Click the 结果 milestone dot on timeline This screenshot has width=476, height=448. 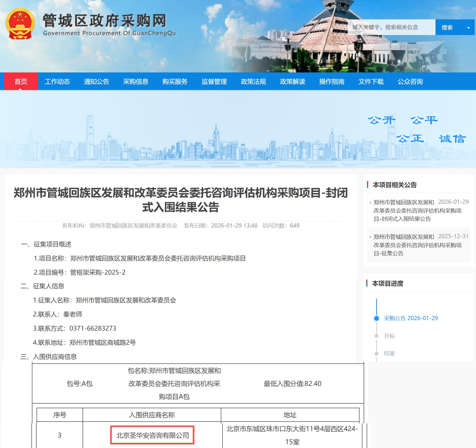[377, 354]
